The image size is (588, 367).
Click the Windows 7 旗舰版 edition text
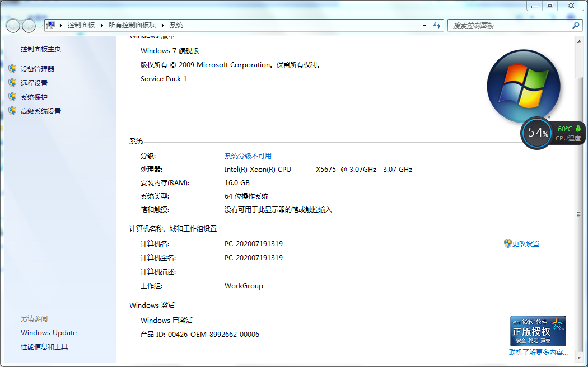pyautogui.click(x=170, y=50)
